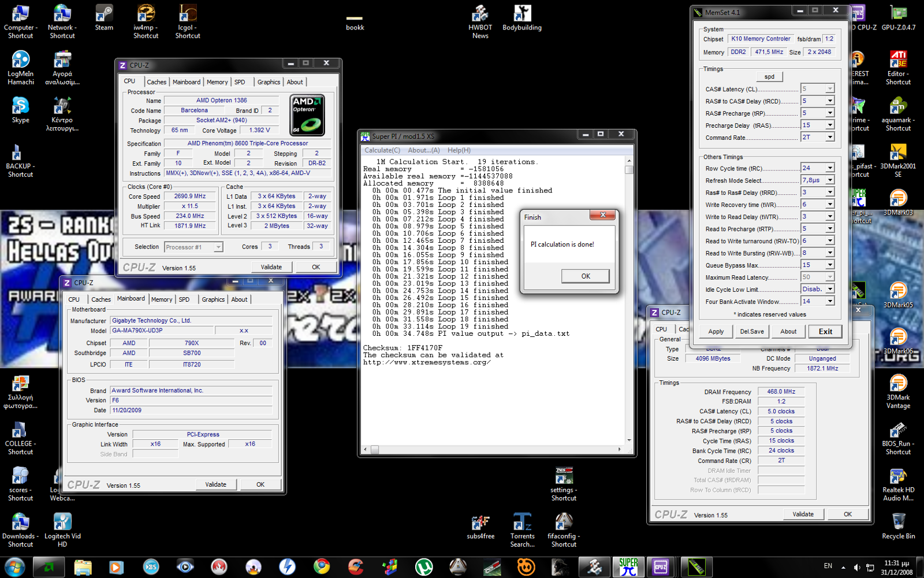Launch the aquamark shortcut on desktop
The width and height of the screenshot is (924, 578).
click(899, 114)
